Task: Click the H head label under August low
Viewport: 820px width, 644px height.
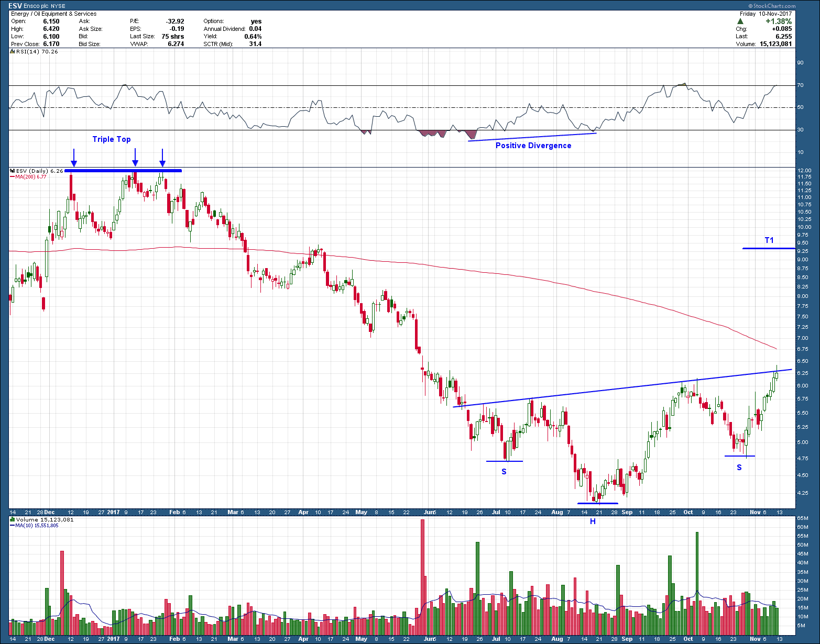Action: click(x=593, y=521)
